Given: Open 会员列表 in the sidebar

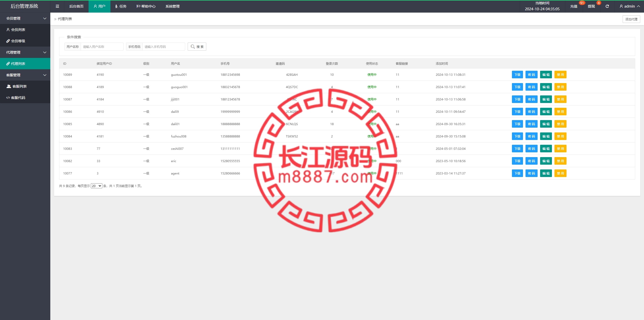Looking at the screenshot, I should pos(25,30).
